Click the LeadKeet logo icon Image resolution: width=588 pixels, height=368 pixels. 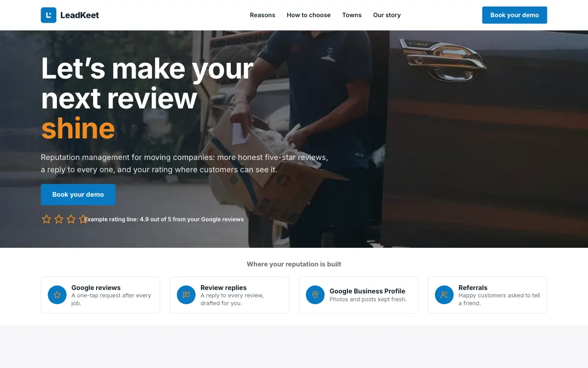(49, 15)
